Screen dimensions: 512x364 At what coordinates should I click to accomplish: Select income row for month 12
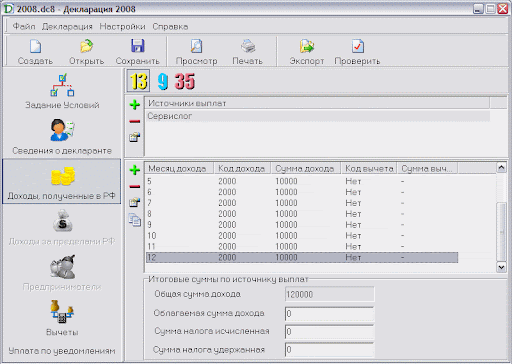(x=302, y=257)
